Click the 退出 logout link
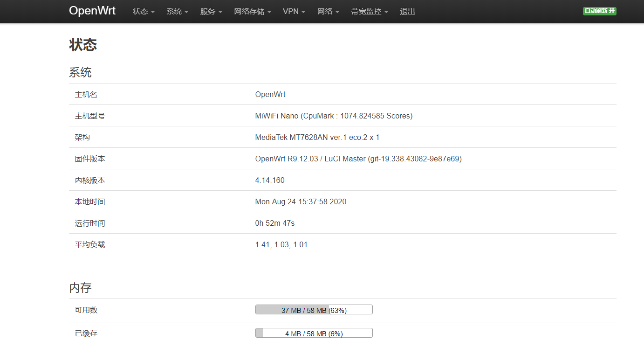The image size is (644, 361). 407,12
